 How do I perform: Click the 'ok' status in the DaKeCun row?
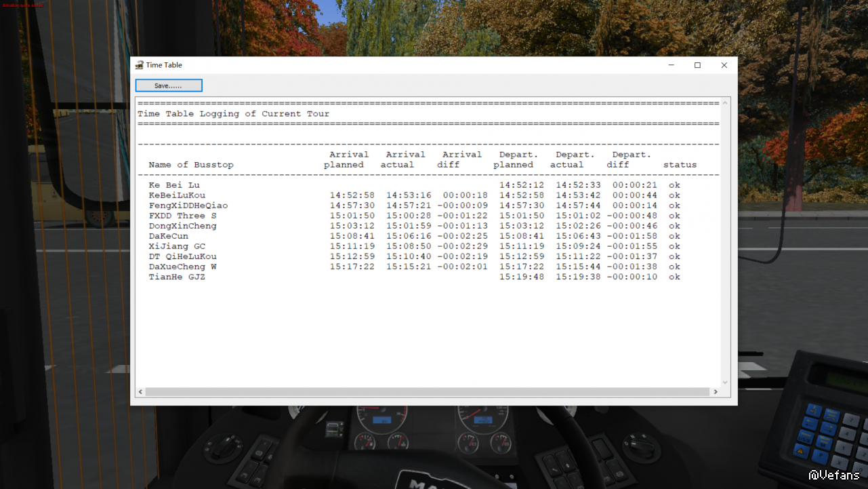[674, 236]
